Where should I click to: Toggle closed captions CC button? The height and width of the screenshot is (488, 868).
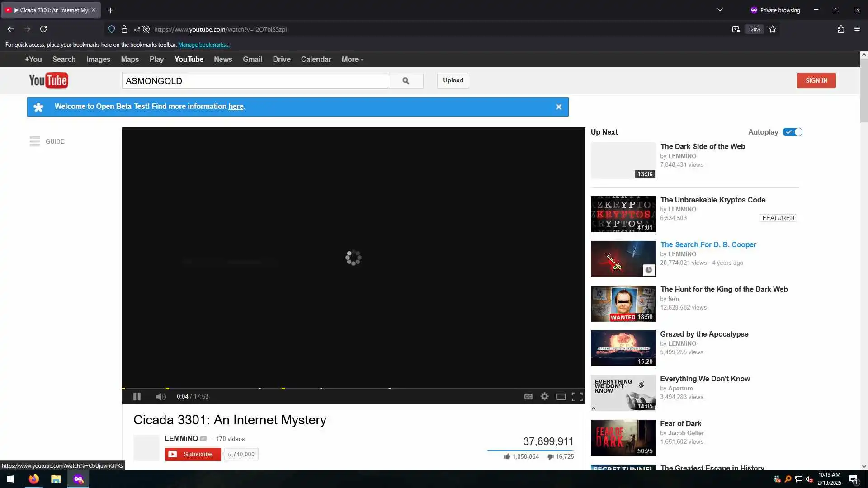pyautogui.click(x=528, y=397)
